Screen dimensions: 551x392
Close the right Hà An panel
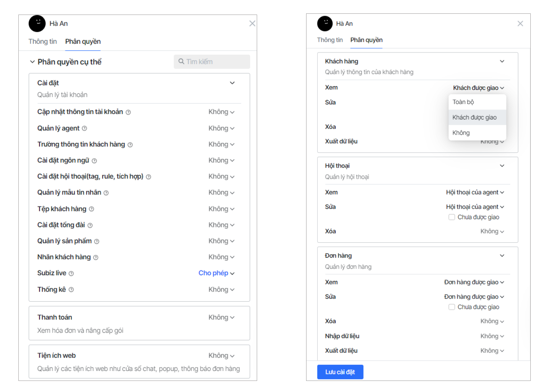coord(520,24)
